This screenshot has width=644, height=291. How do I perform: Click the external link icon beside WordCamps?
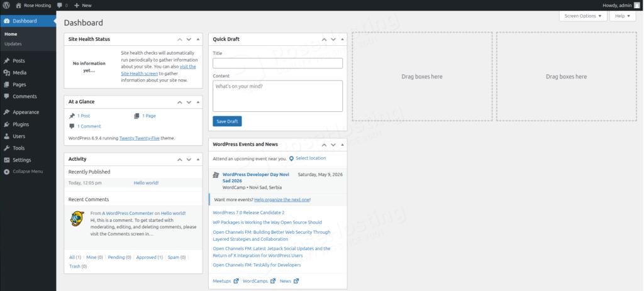click(273, 281)
